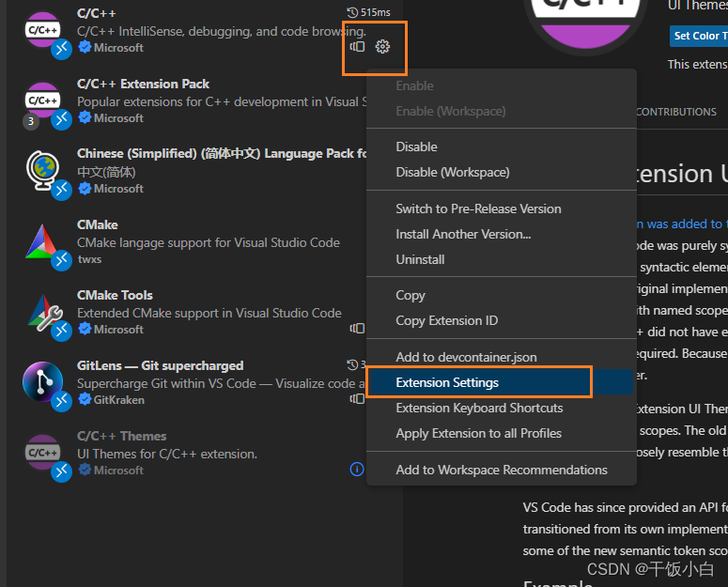Select the GitLens — Git supercharged title
This screenshot has height=587, width=728.
click(x=161, y=366)
